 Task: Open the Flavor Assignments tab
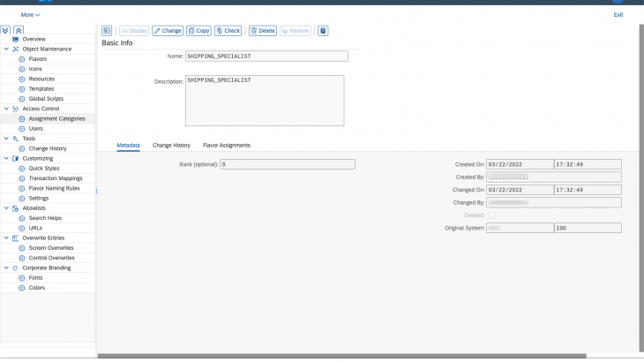pos(227,145)
